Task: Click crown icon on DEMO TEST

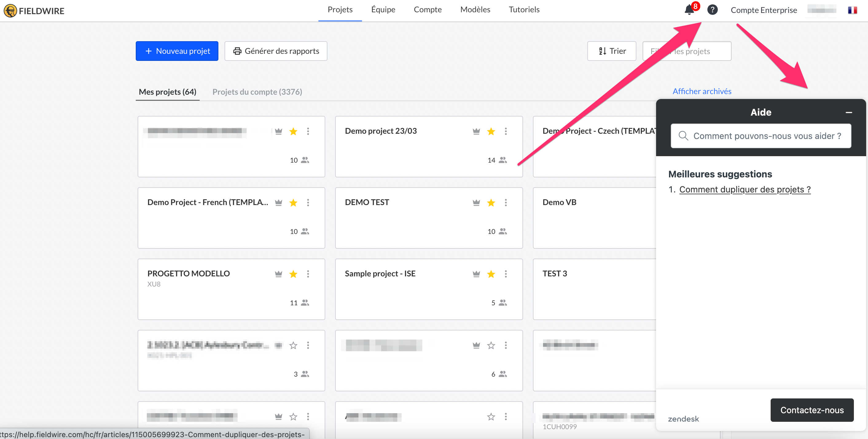Action: point(476,202)
